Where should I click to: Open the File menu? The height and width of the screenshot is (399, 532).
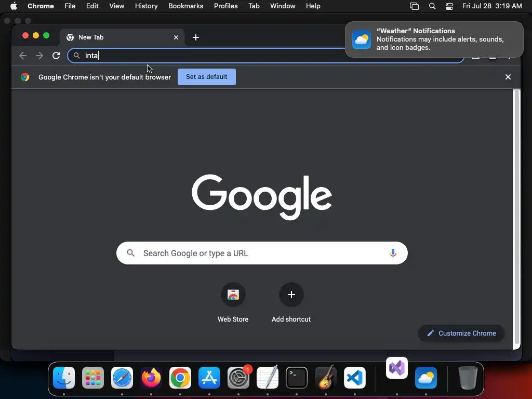point(70,6)
